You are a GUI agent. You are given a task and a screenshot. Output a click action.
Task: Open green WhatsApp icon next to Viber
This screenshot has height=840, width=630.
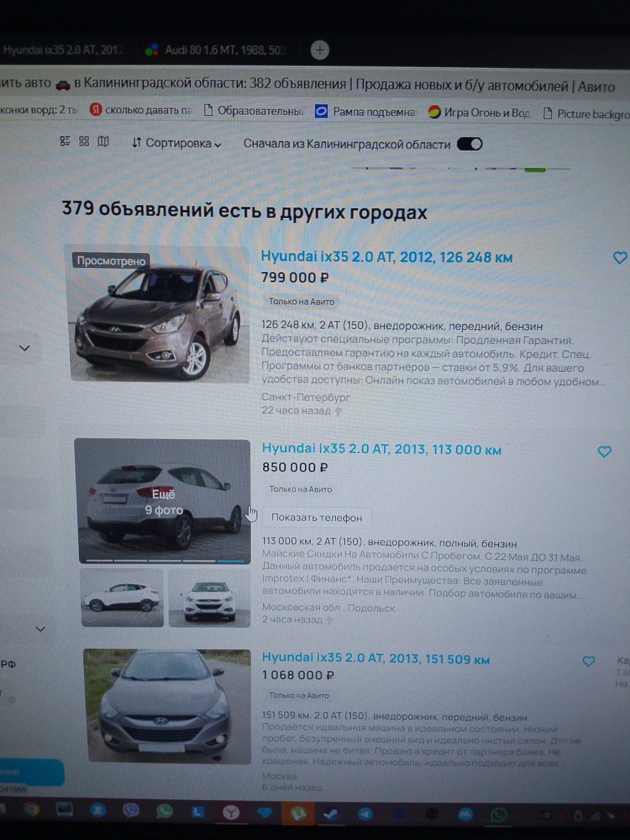pyautogui.click(x=164, y=812)
